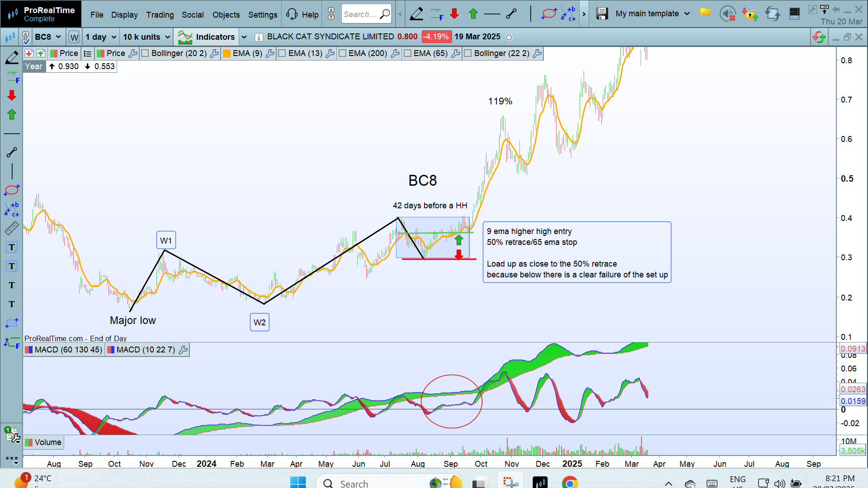Enable the Bollinger (20 2) checkbox
The width and height of the screenshot is (868, 488).
(x=145, y=53)
